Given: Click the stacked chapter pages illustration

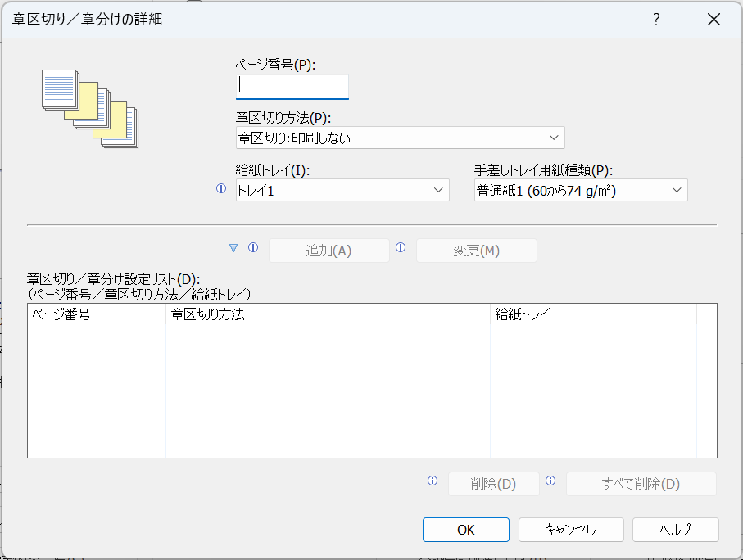Looking at the screenshot, I should 90,107.
